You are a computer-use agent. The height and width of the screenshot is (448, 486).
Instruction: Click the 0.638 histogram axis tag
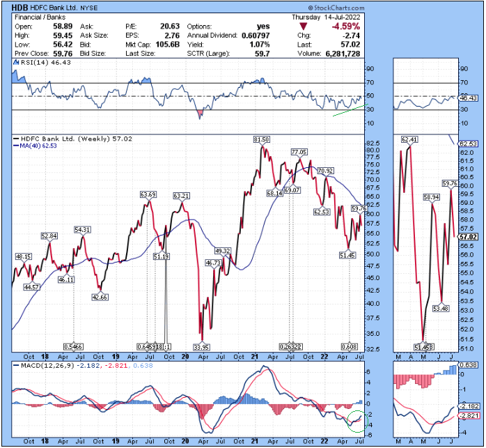[x=469, y=365]
